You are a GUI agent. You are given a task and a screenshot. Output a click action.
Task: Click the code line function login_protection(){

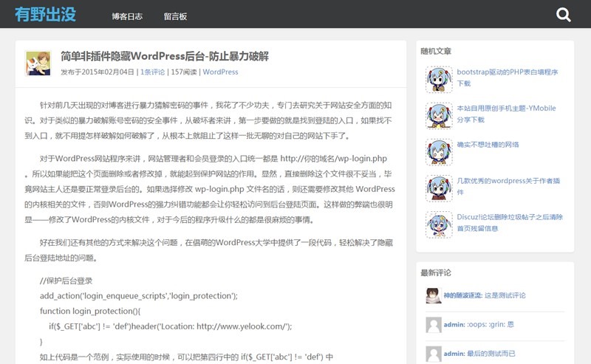click(90, 311)
